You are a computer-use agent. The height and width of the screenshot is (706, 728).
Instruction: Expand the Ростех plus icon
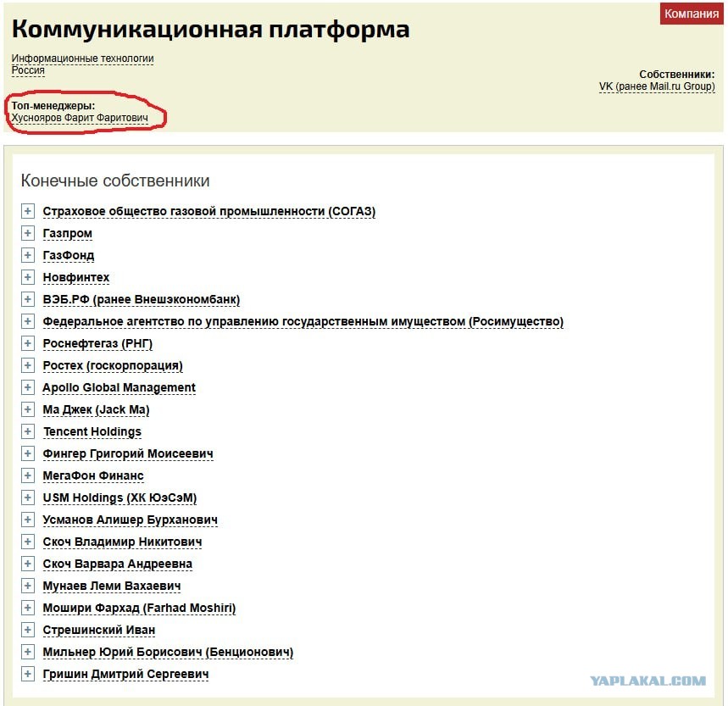(x=27, y=365)
